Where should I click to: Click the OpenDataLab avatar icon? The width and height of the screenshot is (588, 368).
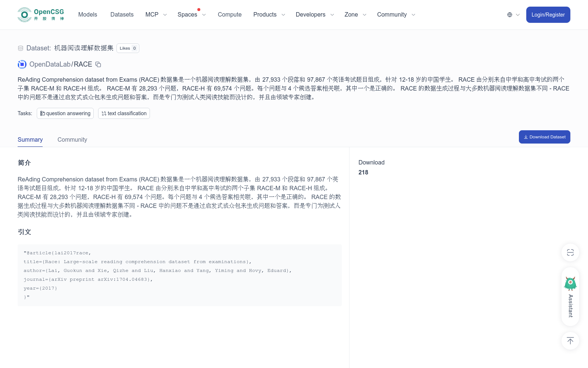pyautogui.click(x=22, y=64)
